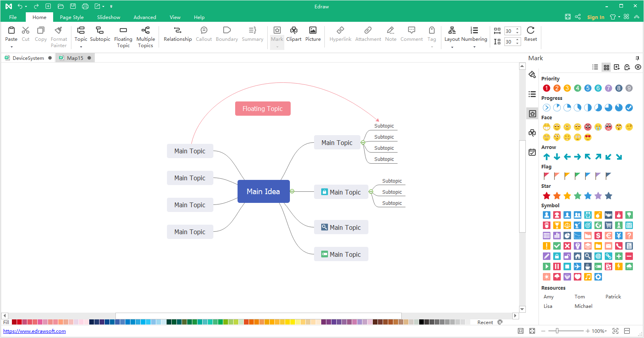Select the Picture insert icon

pyautogui.click(x=312, y=31)
